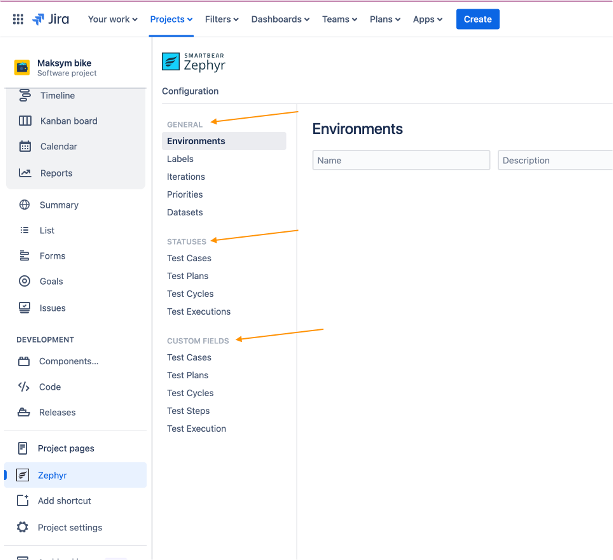Click the Jira logo in header

pyautogui.click(x=51, y=19)
